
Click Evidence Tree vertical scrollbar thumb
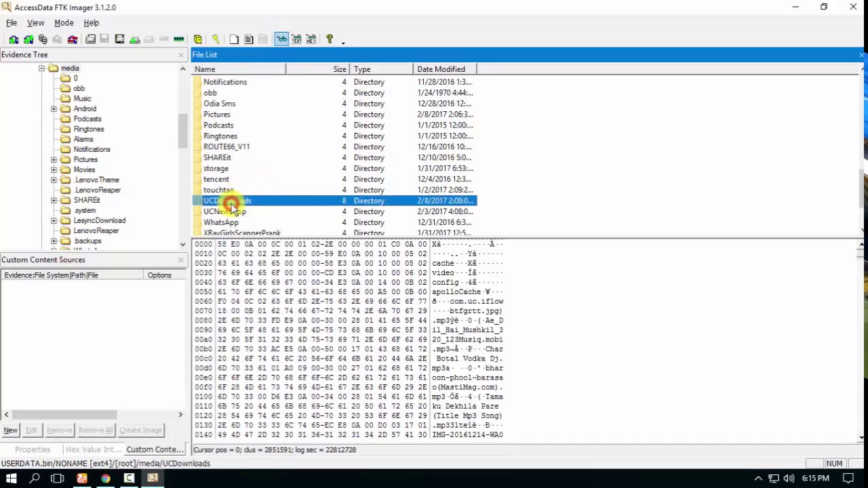(x=182, y=131)
